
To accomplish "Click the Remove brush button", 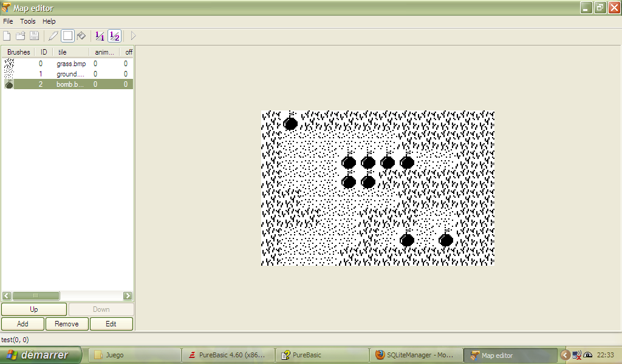I will (x=67, y=324).
